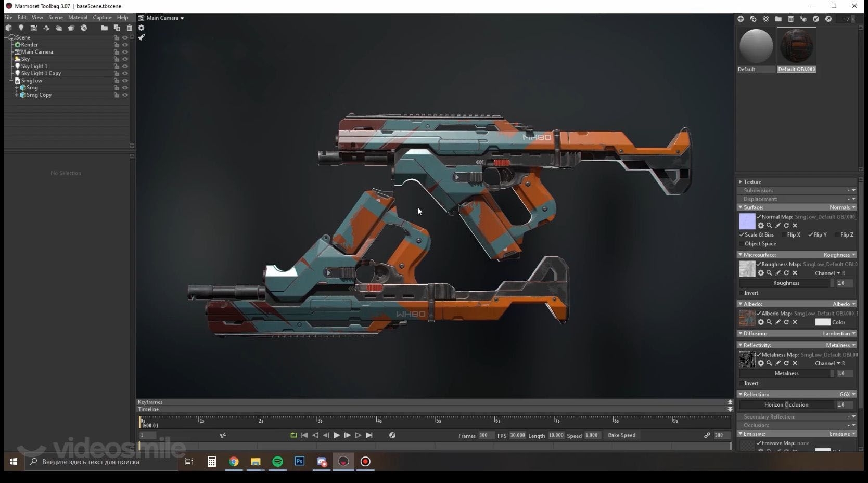Open the Material menu

78,18
